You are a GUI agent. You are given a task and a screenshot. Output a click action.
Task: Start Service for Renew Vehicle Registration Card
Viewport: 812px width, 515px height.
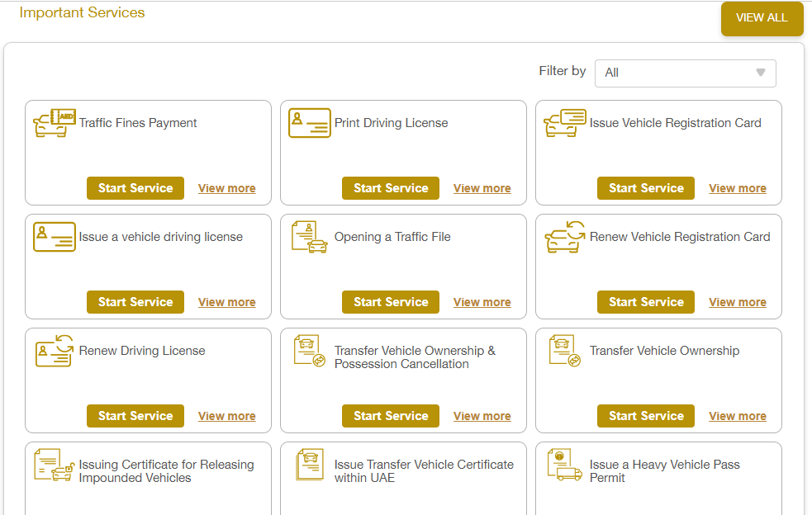[x=646, y=302]
